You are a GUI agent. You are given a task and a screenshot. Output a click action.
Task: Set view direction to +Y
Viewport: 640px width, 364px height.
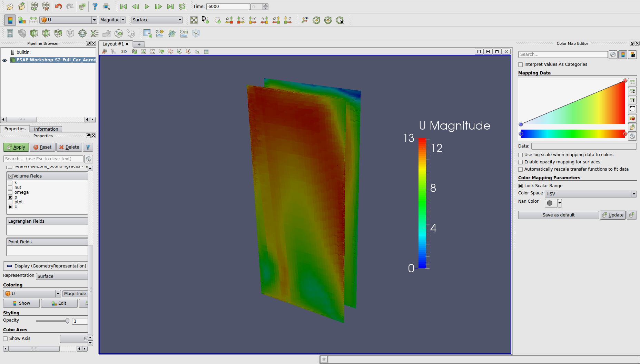coord(253,20)
